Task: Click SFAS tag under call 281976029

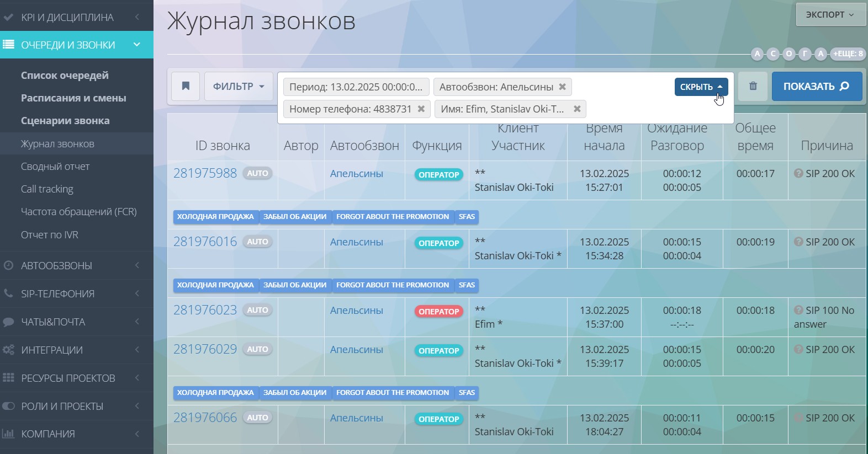Action: [467, 393]
